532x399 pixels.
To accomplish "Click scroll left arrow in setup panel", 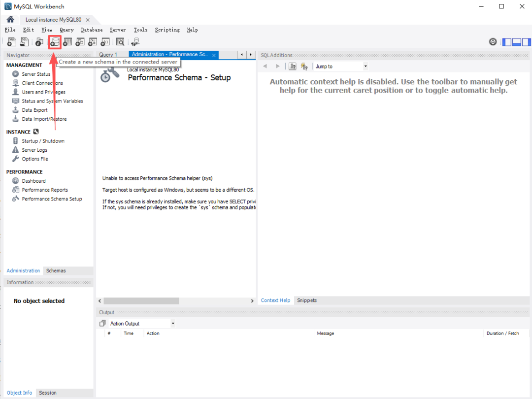I will (100, 301).
